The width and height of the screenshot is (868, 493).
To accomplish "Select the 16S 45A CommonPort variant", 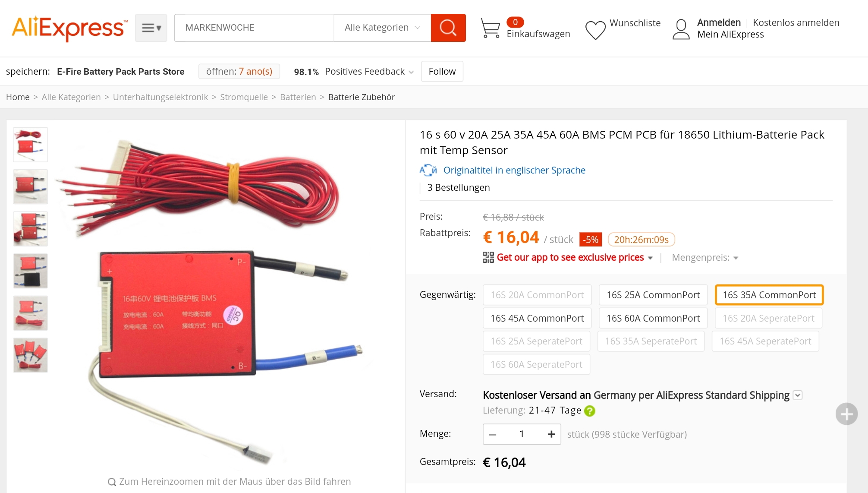I will (x=537, y=318).
